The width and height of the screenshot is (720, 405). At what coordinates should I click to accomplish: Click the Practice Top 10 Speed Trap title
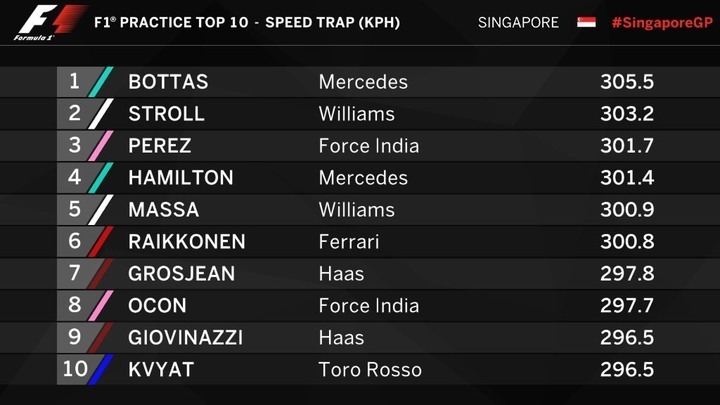click(x=247, y=22)
